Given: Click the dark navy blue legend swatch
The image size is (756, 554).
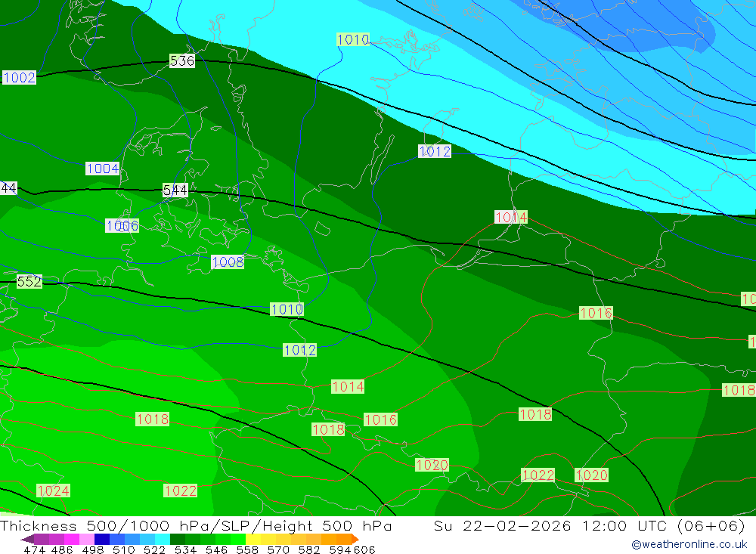Looking at the screenshot, I should (x=102, y=539).
